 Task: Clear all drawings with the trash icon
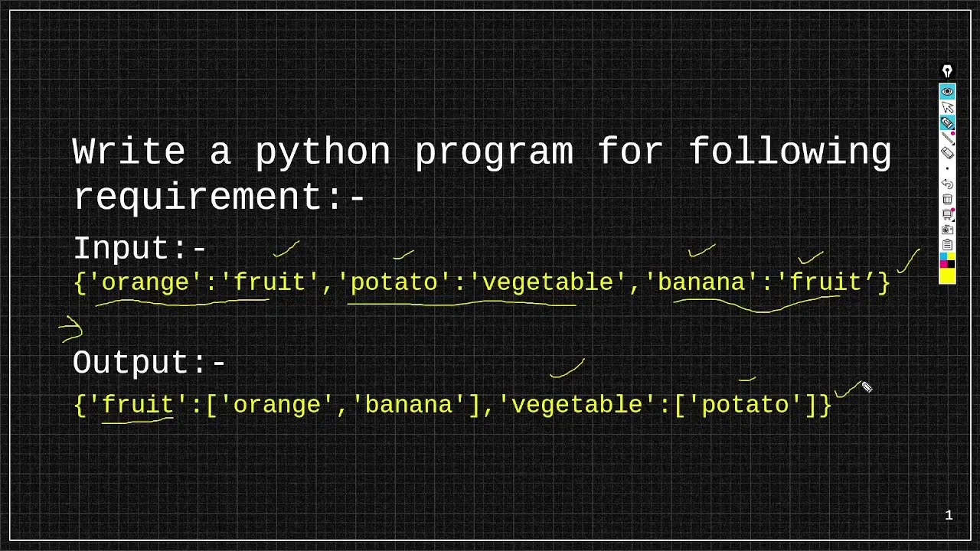(947, 199)
